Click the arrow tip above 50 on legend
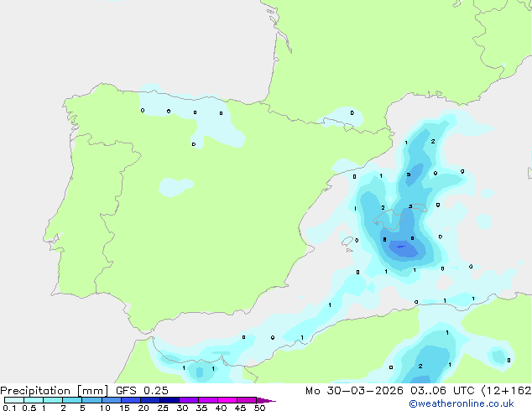The height and width of the screenshot is (411, 532). pyautogui.click(x=267, y=401)
